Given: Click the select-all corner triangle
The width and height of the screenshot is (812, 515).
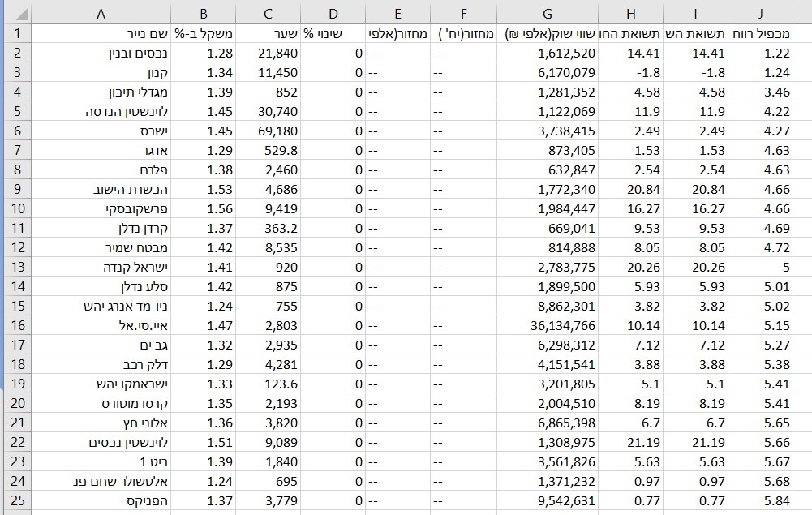Looking at the screenshot, I should (21, 14).
